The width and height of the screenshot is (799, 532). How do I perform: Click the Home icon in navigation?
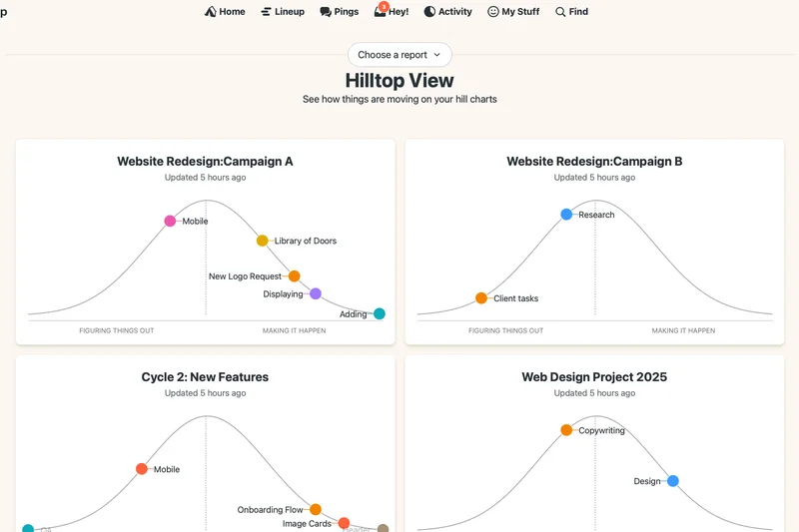pyautogui.click(x=210, y=12)
